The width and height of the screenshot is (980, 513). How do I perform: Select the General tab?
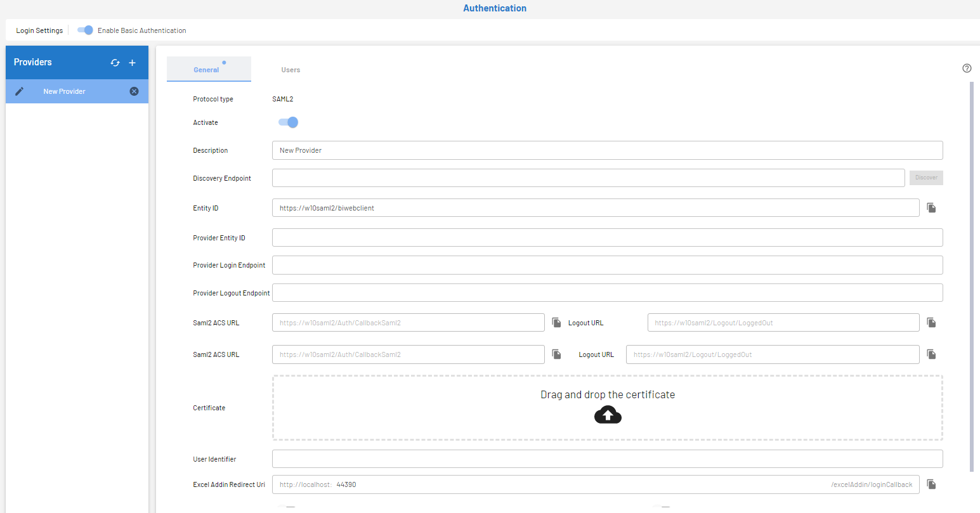point(207,70)
